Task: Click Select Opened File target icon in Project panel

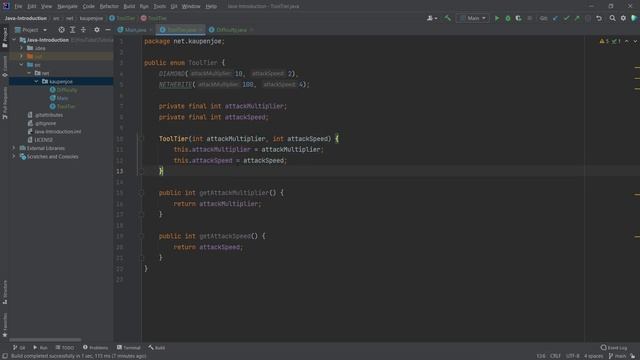Action: (61, 30)
